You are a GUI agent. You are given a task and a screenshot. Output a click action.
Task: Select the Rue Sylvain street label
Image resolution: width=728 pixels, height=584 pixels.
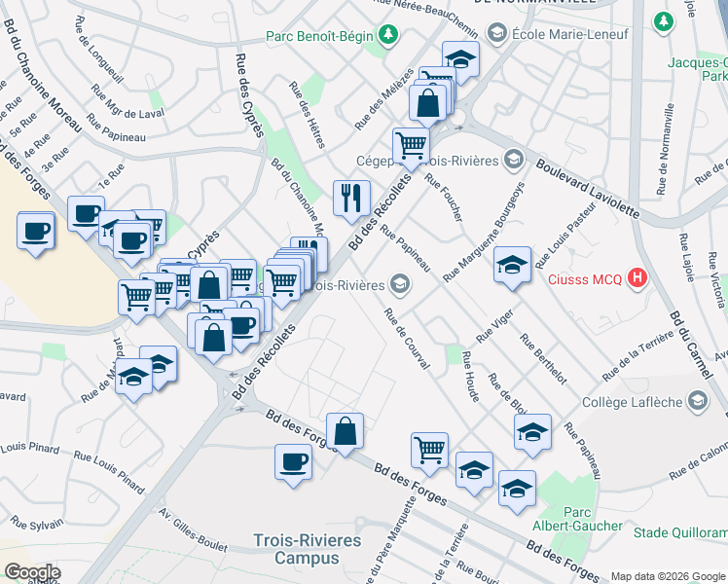(37, 524)
